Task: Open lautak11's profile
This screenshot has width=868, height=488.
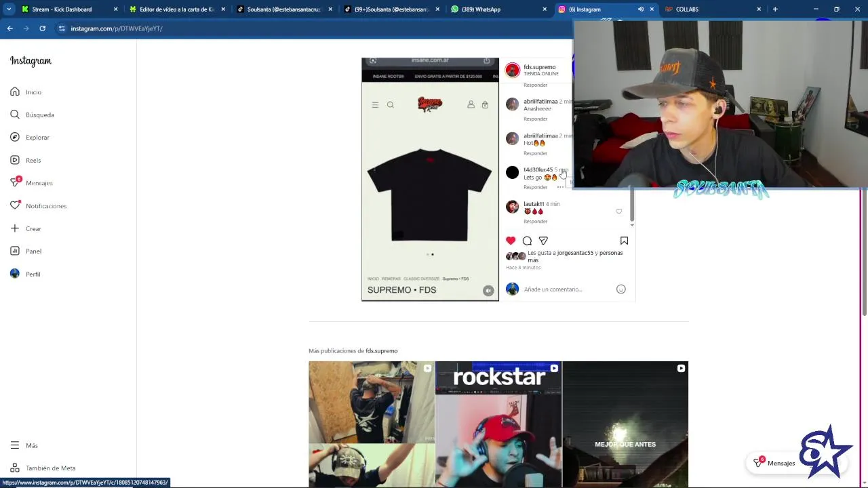Action: tap(534, 204)
